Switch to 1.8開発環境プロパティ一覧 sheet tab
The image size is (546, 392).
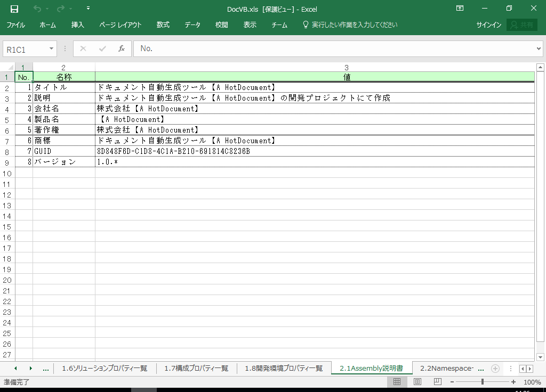(x=284, y=369)
